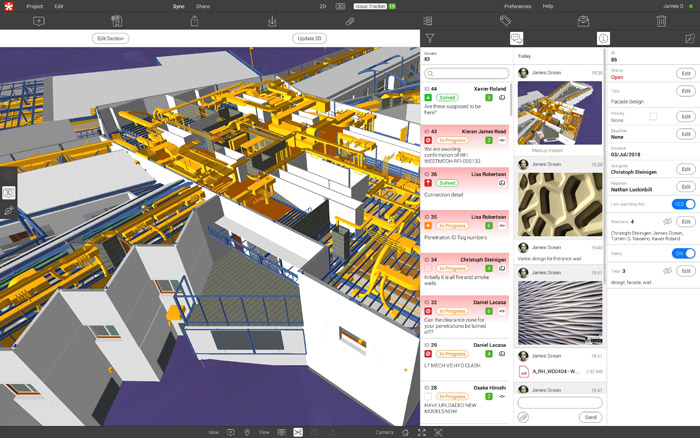Open the inbox tray icon
The height and width of the screenshot is (438, 700).
(583, 21)
